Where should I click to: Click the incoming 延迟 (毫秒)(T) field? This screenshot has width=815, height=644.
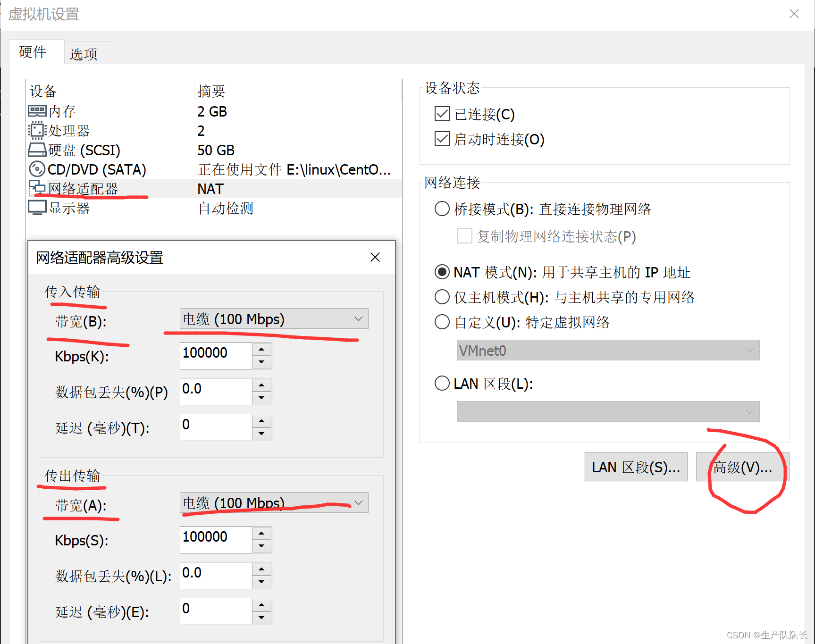tap(216, 427)
